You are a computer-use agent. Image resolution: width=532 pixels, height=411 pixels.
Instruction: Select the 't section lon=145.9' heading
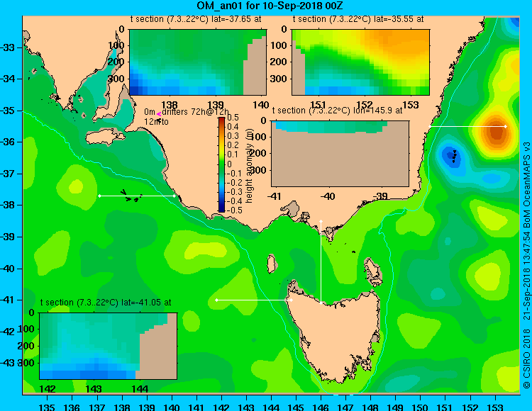(x=337, y=111)
